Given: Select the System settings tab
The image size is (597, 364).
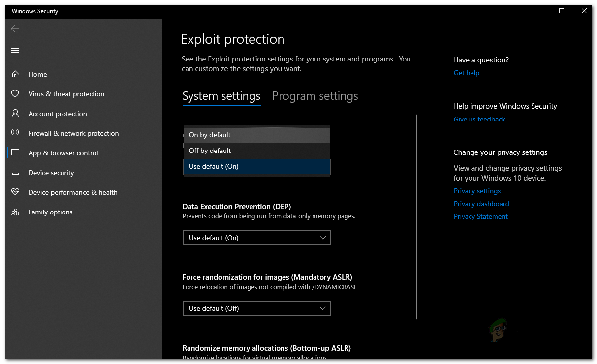Looking at the screenshot, I should click(x=221, y=96).
